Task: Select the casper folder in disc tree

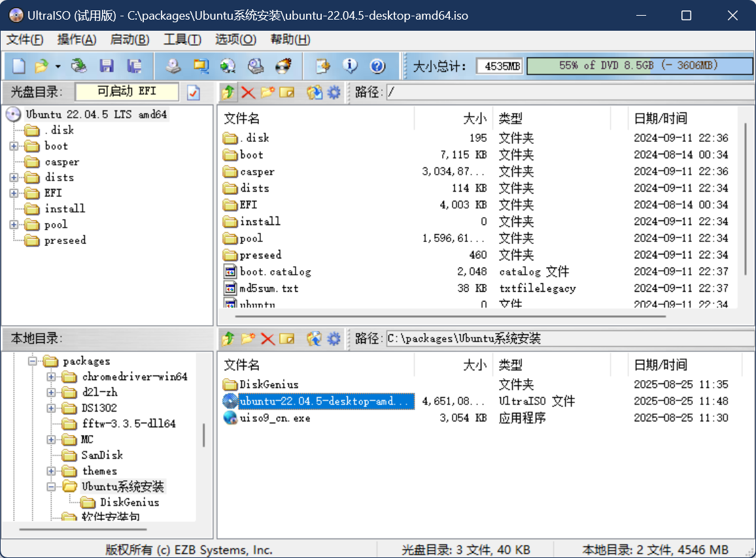Action: click(61, 162)
